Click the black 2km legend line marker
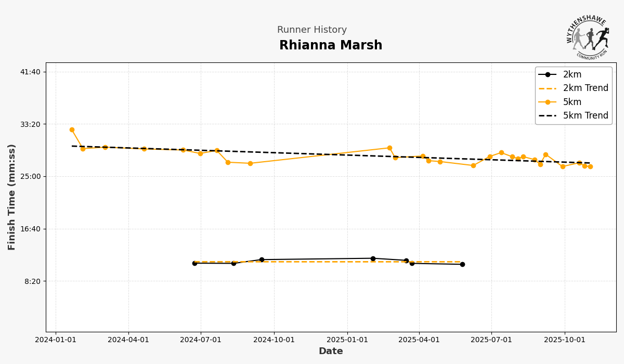Screen dimensions: 624x364 pos(548,74)
